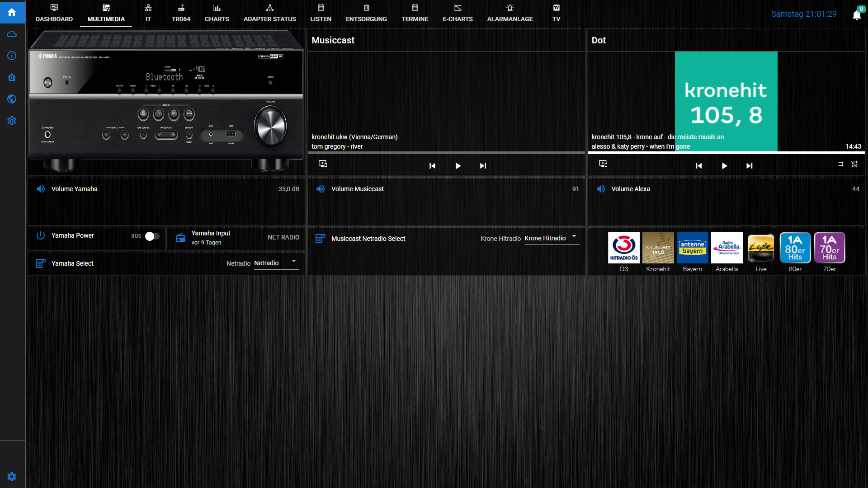Toggle Yamaha Power switch
The height and width of the screenshot is (488, 868).
tap(152, 236)
